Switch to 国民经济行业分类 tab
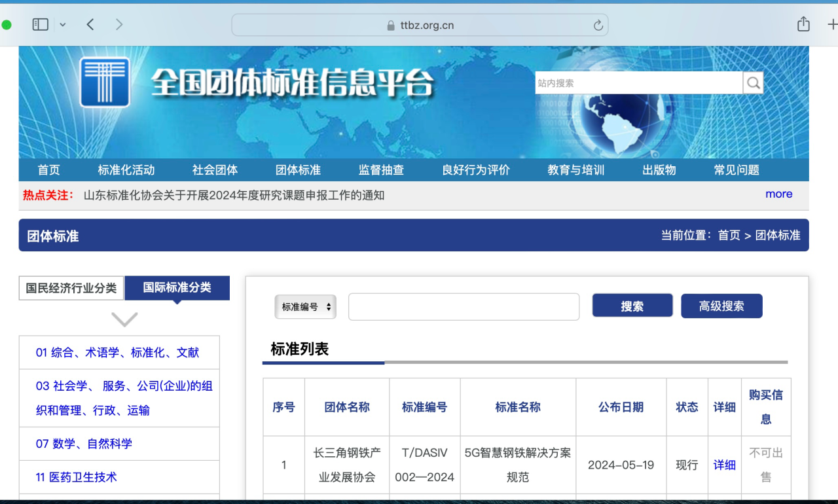 coord(71,288)
